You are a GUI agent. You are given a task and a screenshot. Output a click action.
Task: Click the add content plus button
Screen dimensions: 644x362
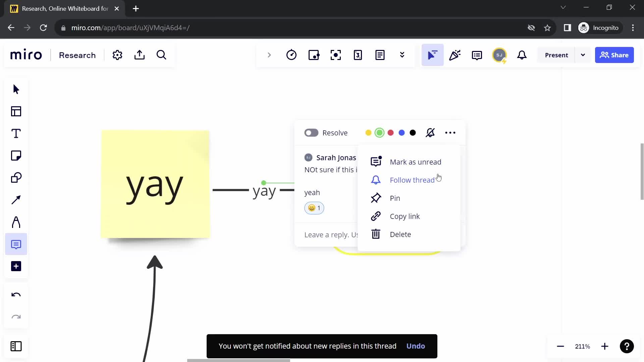tap(16, 266)
